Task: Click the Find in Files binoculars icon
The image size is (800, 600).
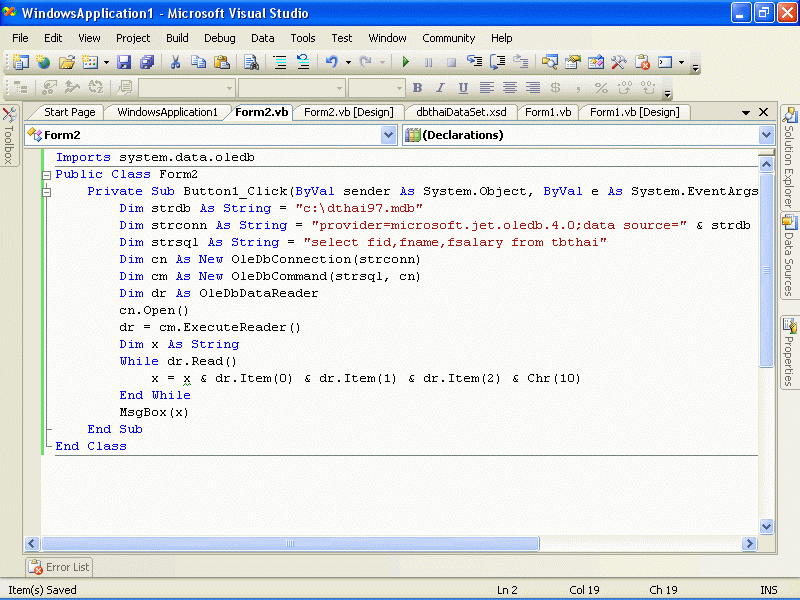Action: coord(251,62)
